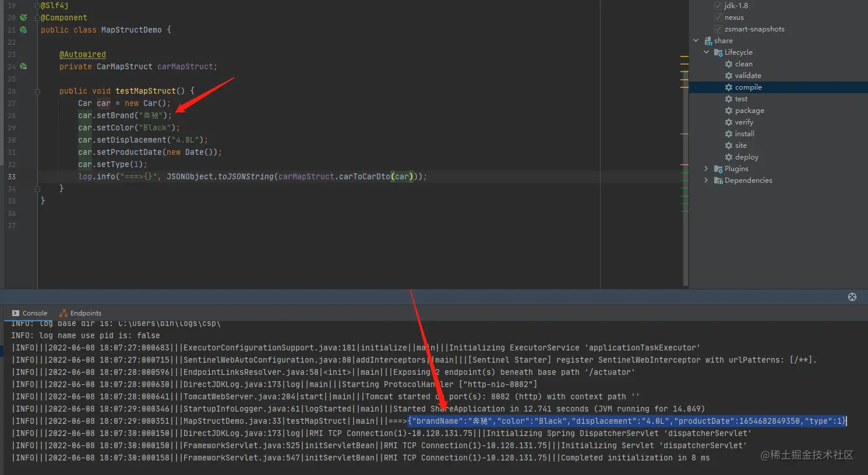This screenshot has height=475, width=868.
Task: Click line number 33 in the gutter
Action: [12, 176]
